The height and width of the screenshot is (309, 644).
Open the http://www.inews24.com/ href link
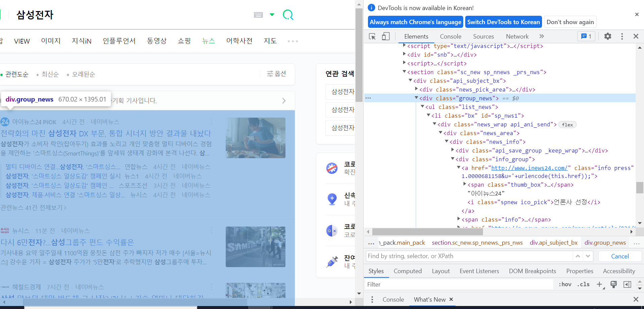pyautogui.click(x=529, y=168)
